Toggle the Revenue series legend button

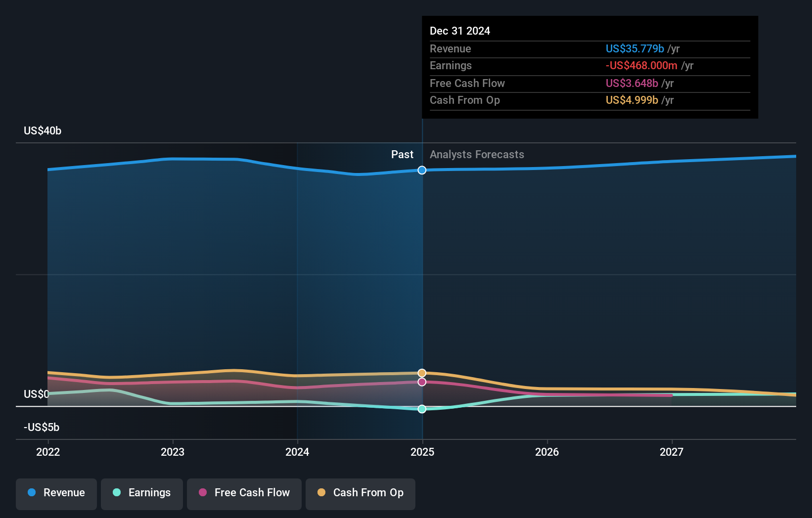[56, 494]
